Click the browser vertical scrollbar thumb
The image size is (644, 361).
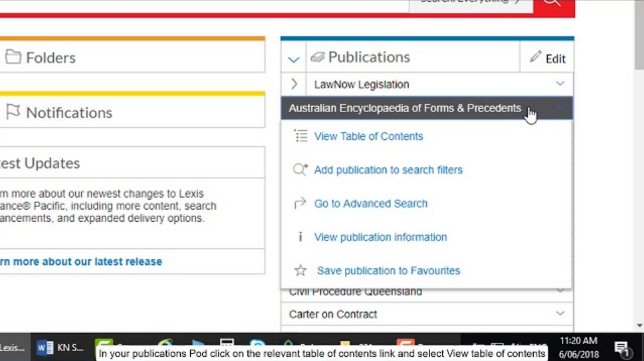(639, 35)
